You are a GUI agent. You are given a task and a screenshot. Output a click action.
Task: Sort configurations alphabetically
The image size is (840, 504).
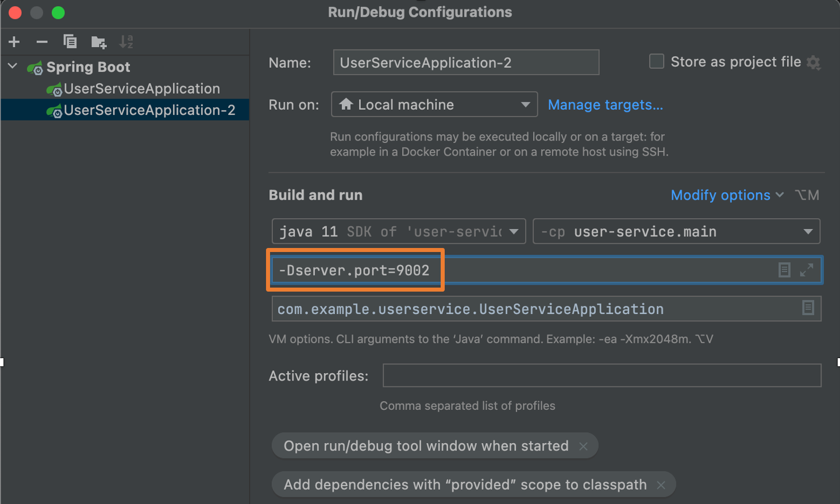pyautogui.click(x=126, y=42)
